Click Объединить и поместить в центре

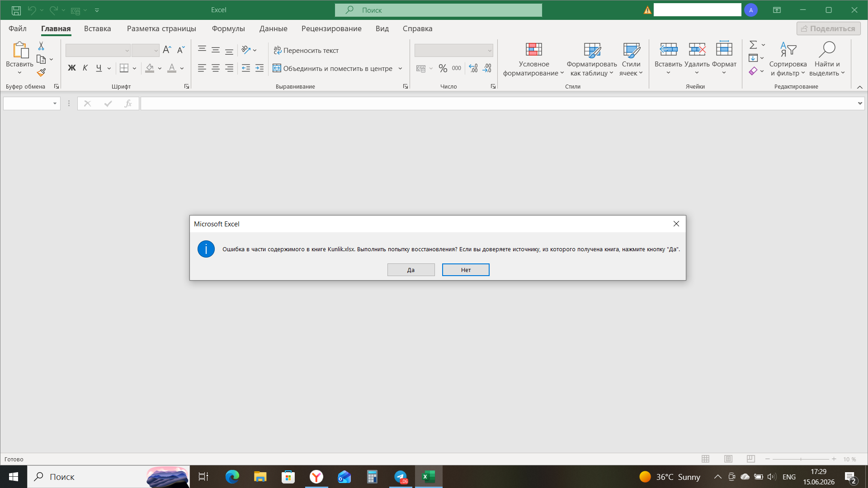point(333,68)
